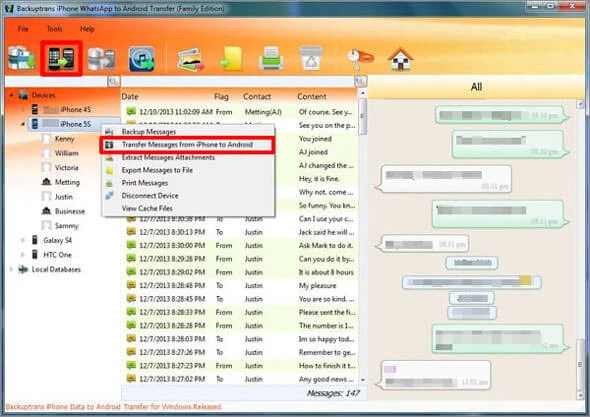Image resolution: width=590 pixels, height=417 pixels.
Task: Click the Devices root icon
Action: click(x=23, y=95)
